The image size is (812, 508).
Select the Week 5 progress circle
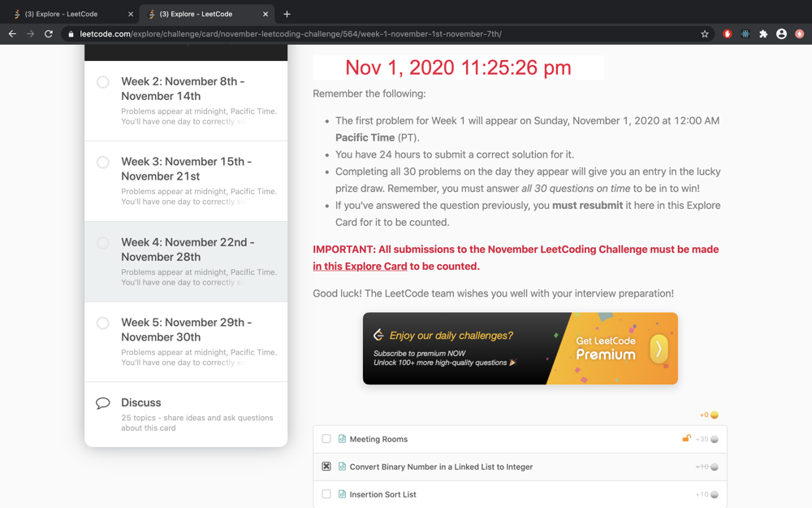pos(103,323)
